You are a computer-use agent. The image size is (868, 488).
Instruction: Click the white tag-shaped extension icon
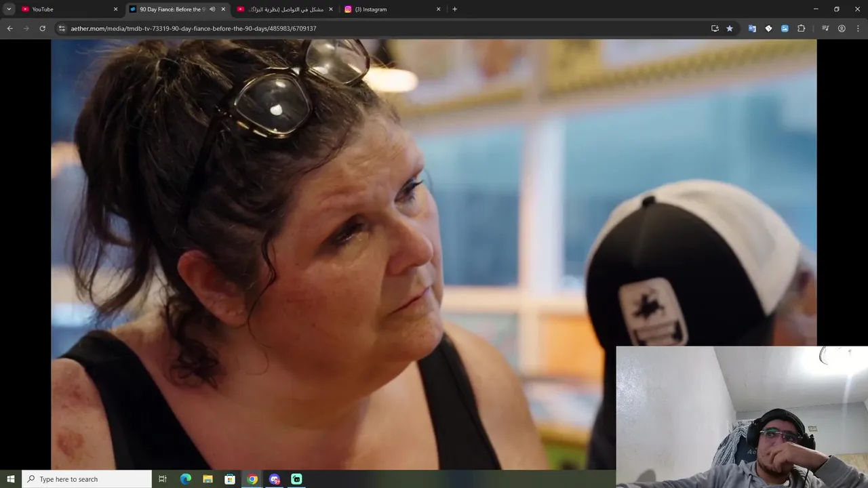point(768,28)
